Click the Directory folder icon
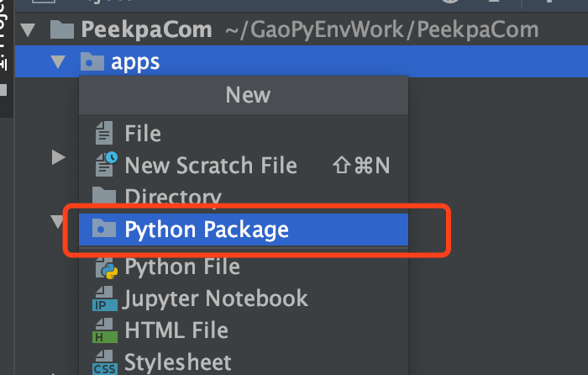The width and height of the screenshot is (588, 375). [104, 195]
